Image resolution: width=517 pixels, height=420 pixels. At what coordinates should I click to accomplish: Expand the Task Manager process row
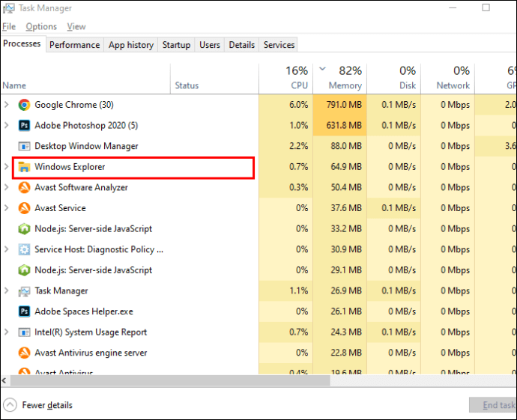tap(6, 290)
